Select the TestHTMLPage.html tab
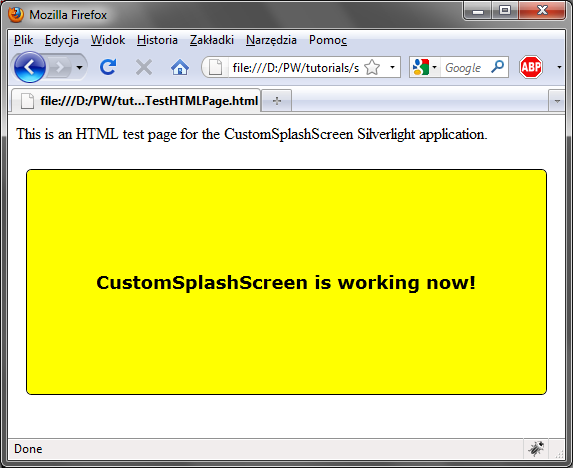573x468 pixels. pos(136,100)
